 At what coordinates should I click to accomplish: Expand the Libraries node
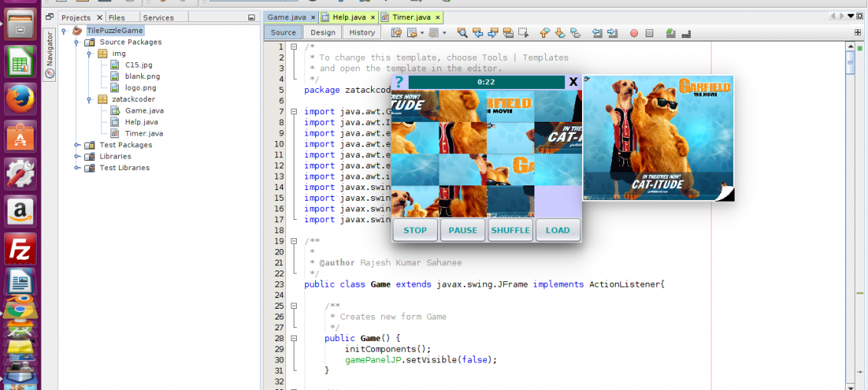pos(77,156)
